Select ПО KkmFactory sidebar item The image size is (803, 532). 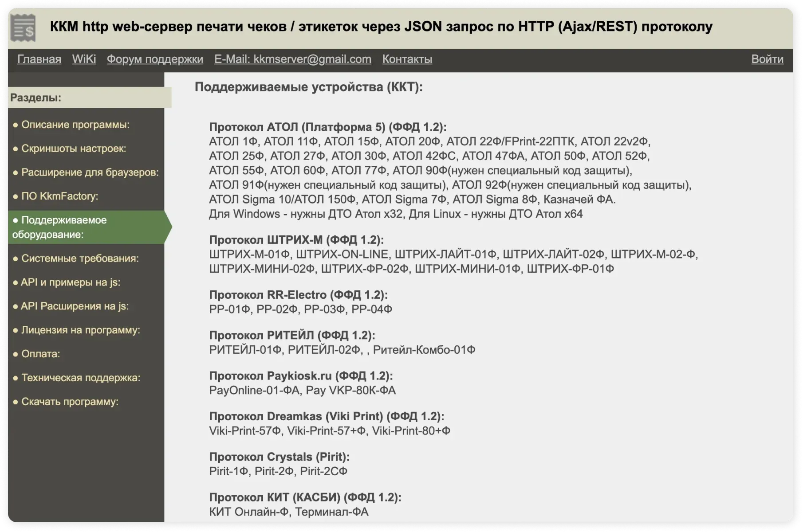click(59, 196)
